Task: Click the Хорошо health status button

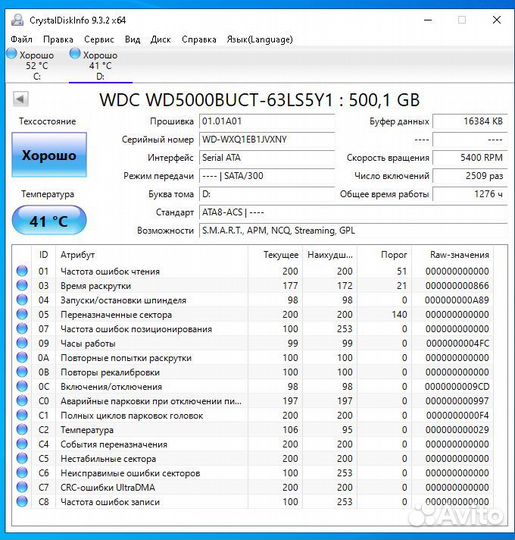Action: 49,155
